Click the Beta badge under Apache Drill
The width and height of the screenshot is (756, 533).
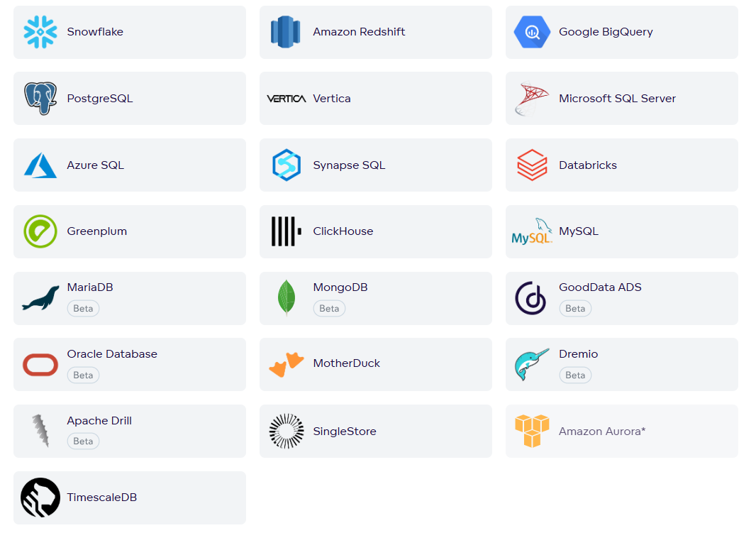[x=83, y=441]
